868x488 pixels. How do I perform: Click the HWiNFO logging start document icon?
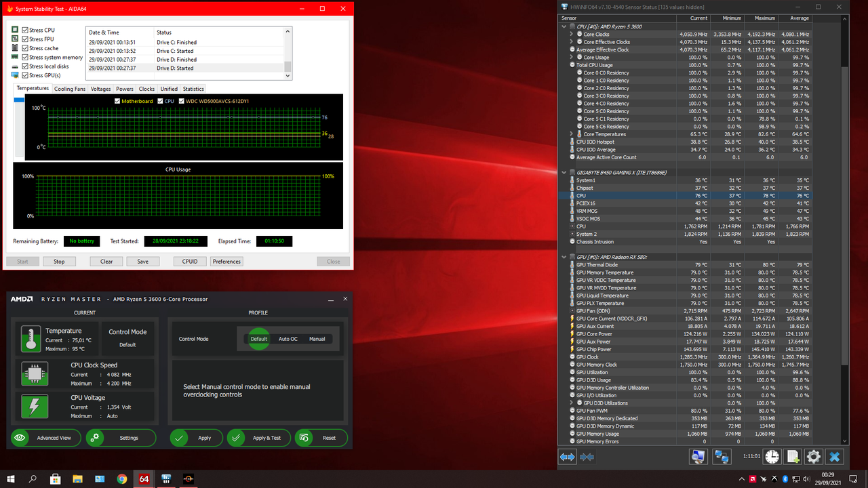793,457
